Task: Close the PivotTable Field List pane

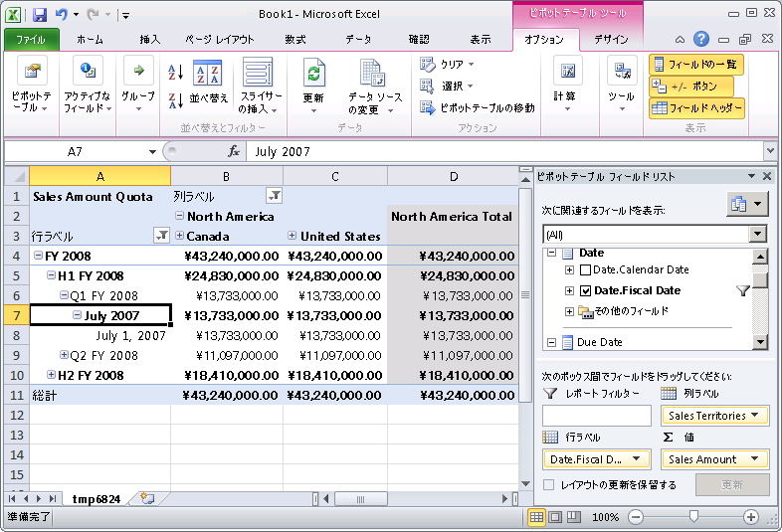Action: (767, 176)
